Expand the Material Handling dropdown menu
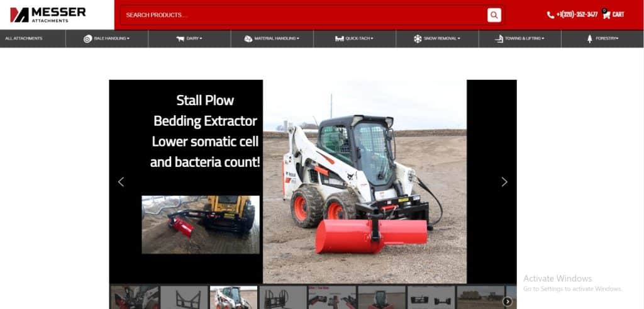The image size is (644, 309). 276,39
